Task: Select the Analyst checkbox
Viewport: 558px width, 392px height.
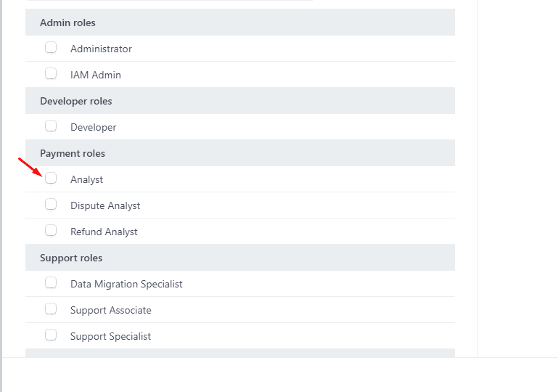Action: pos(51,179)
